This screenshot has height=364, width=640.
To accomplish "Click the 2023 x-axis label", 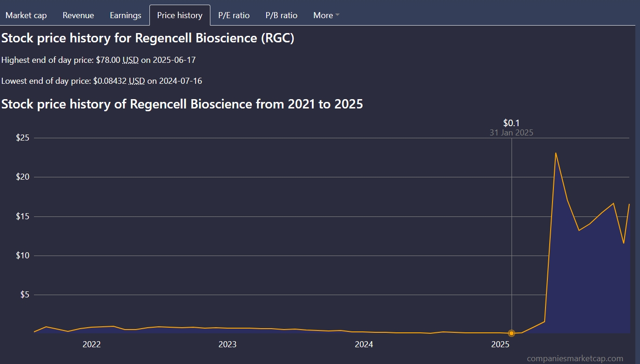I will [228, 344].
